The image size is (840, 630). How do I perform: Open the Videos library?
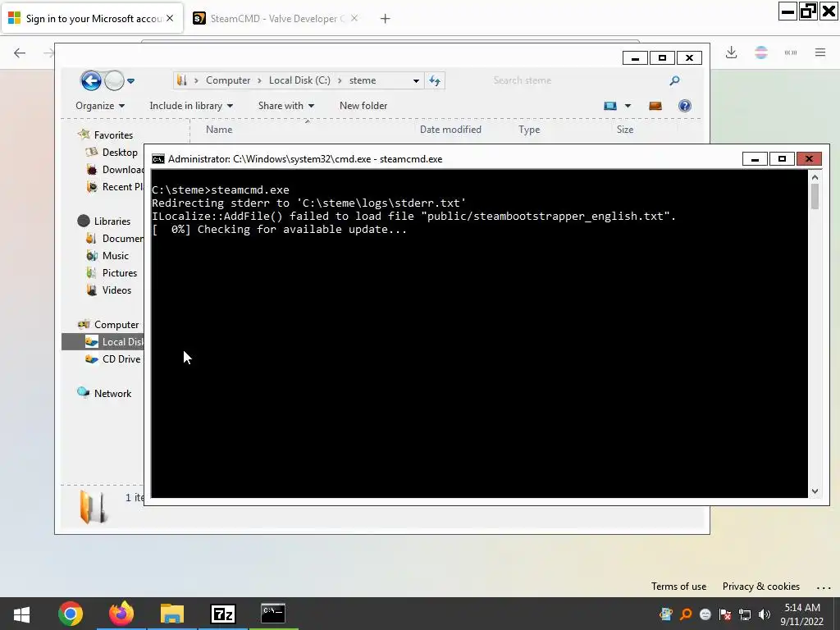click(116, 290)
